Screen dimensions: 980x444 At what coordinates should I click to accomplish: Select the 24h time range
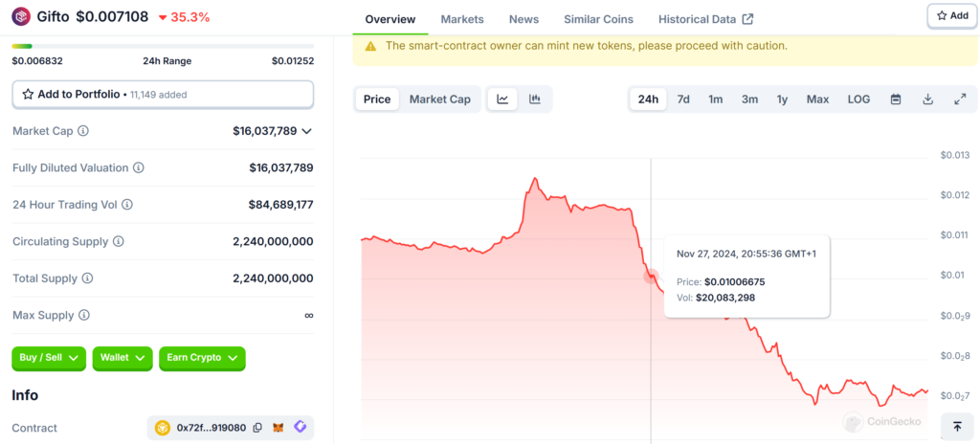tap(648, 99)
